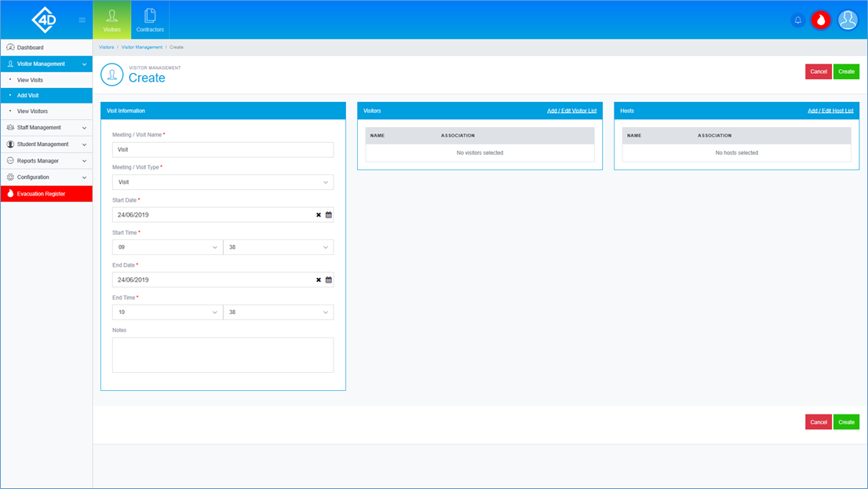Click ASSOCIATION column header in Hosts table
The width and height of the screenshot is (868, 489).
coord(715,136)
